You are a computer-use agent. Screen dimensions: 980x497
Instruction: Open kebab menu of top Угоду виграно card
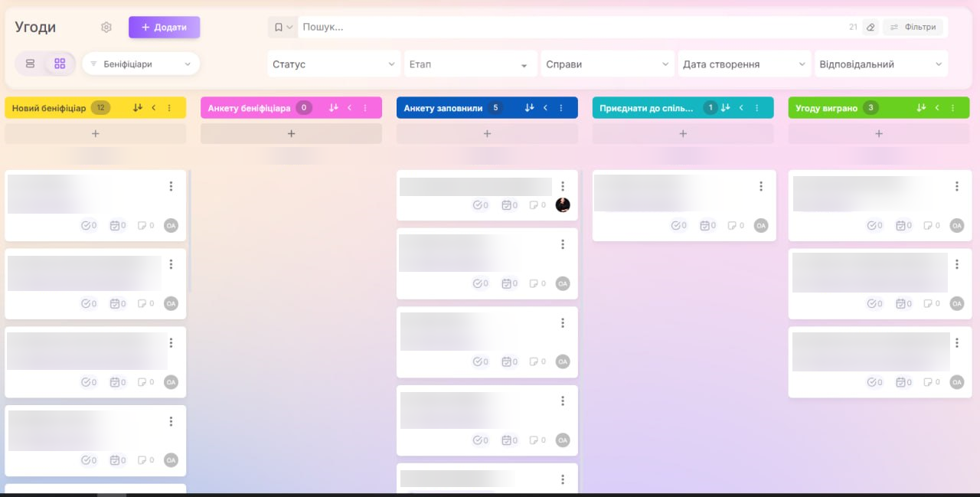957,186
